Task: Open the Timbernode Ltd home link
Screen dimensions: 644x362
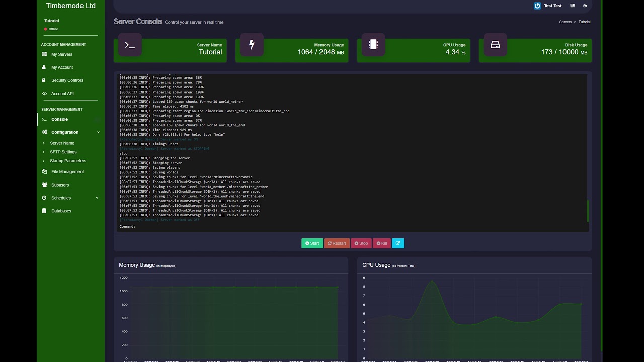Action: [70, 6]
